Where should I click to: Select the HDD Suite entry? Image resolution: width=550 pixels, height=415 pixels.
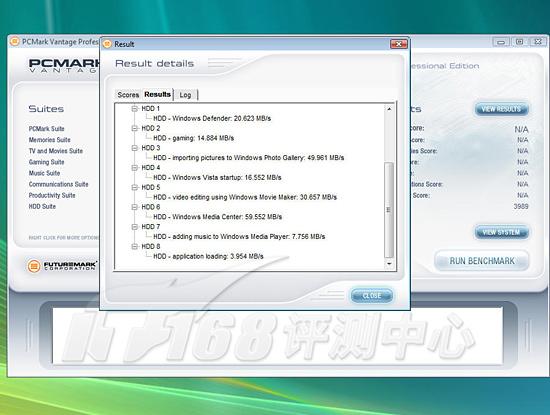point(42,207)
